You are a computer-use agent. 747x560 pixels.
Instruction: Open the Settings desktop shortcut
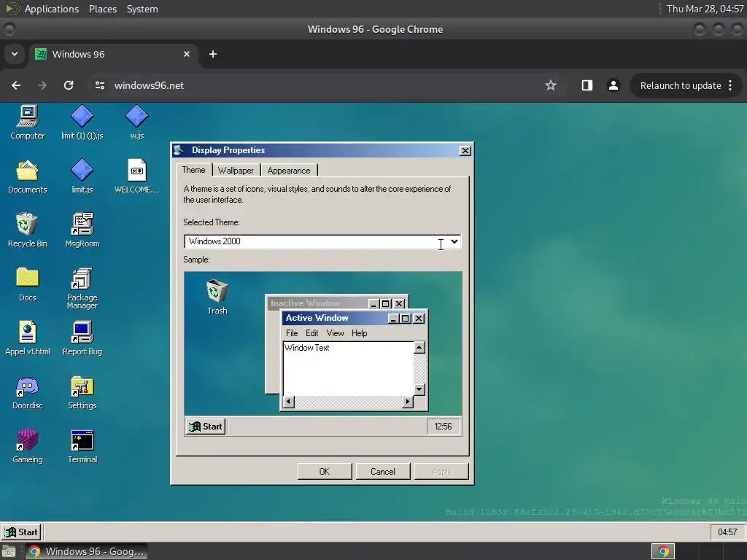click(x=82, y=392)
